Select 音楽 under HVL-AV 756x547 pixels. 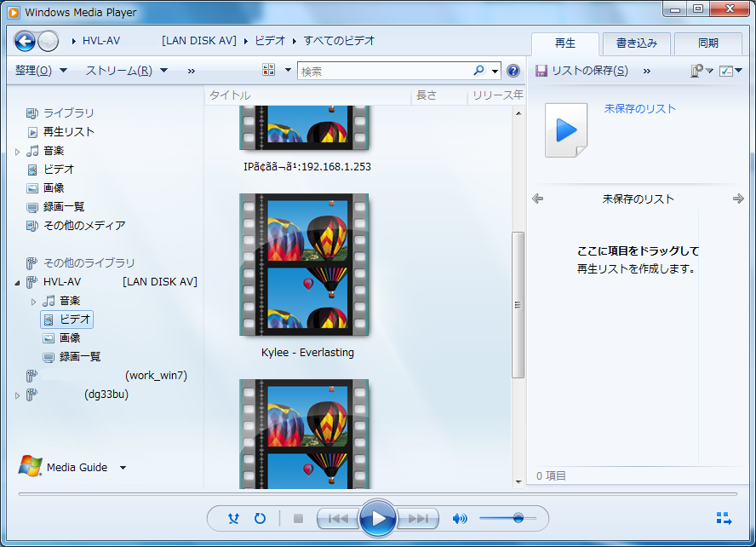70,301
